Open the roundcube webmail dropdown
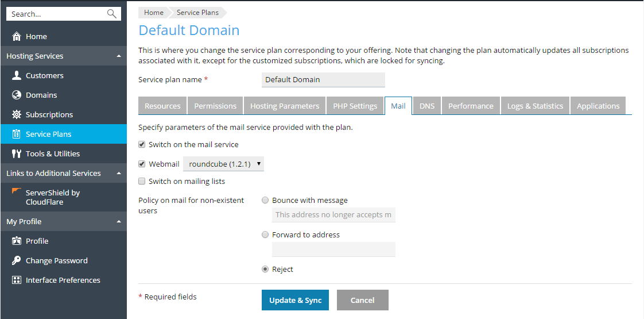Image resolution: width=644 pixels, height=319 pixels. (223, 164)
